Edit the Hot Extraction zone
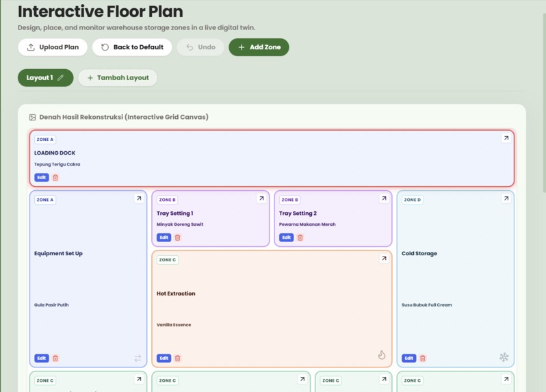 point(164,358)
